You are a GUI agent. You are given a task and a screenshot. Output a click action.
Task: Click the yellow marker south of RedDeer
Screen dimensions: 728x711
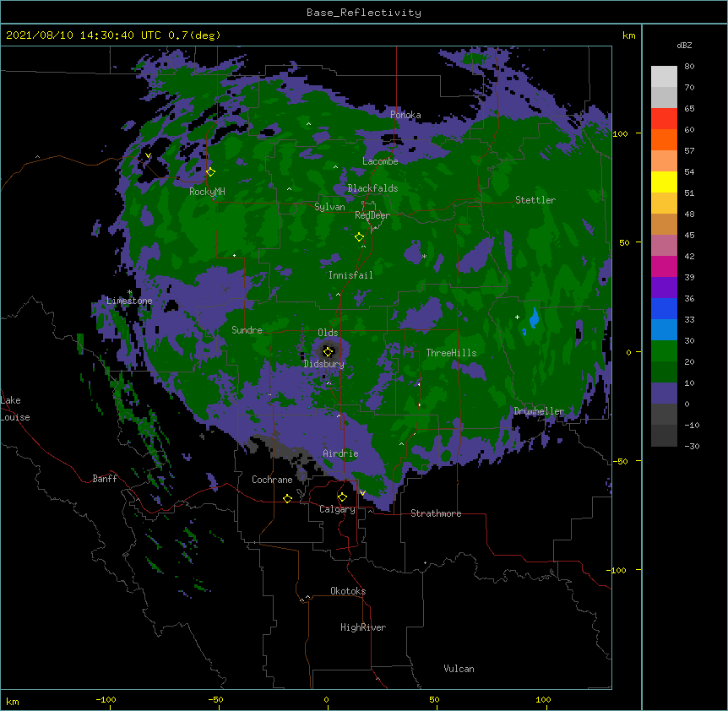coord(359,237)
